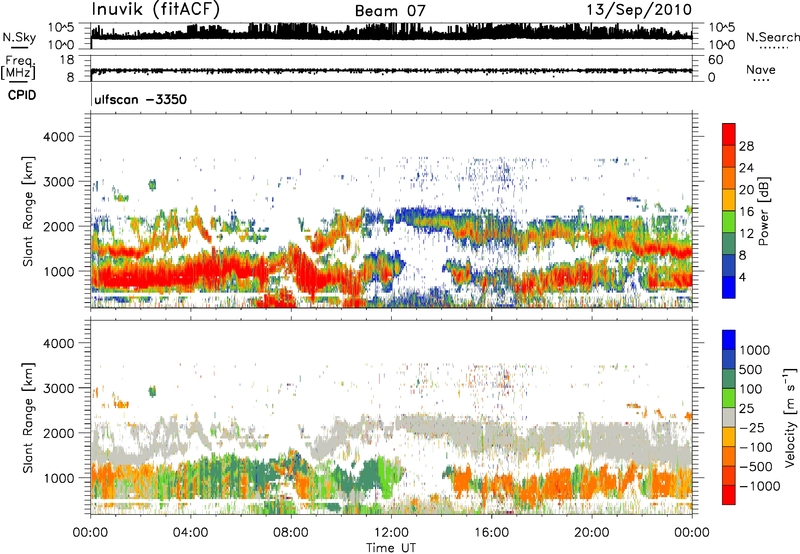Image resolution: width=800 pixels, height=554 pixels.
Task: Click the '60' Nave axis value
Action: [715, 60]
